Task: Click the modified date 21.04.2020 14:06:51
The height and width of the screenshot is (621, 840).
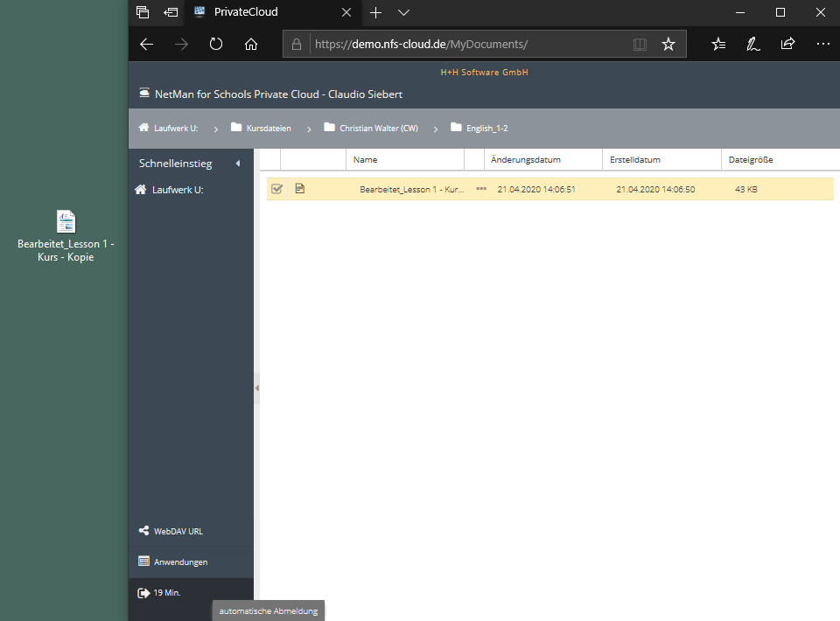Action: [x=536, y=189]
